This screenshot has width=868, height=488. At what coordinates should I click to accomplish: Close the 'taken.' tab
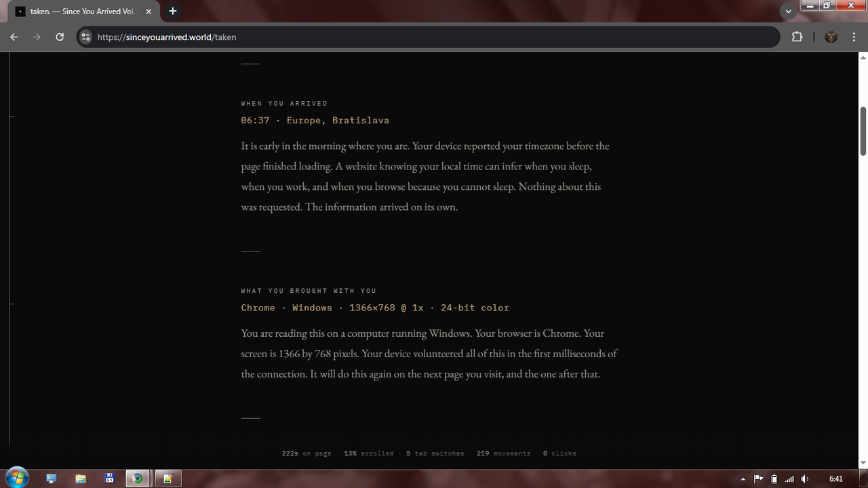click(x=149, y=12)
